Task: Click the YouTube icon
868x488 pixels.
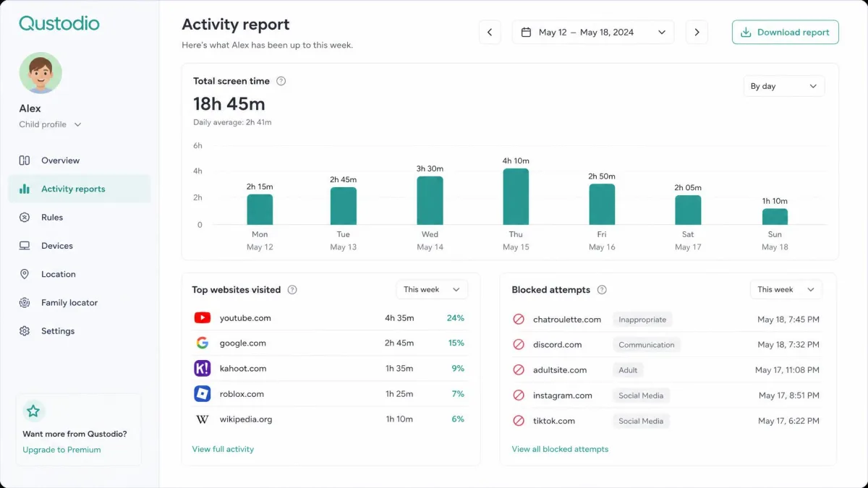Action: coord(203,317)
